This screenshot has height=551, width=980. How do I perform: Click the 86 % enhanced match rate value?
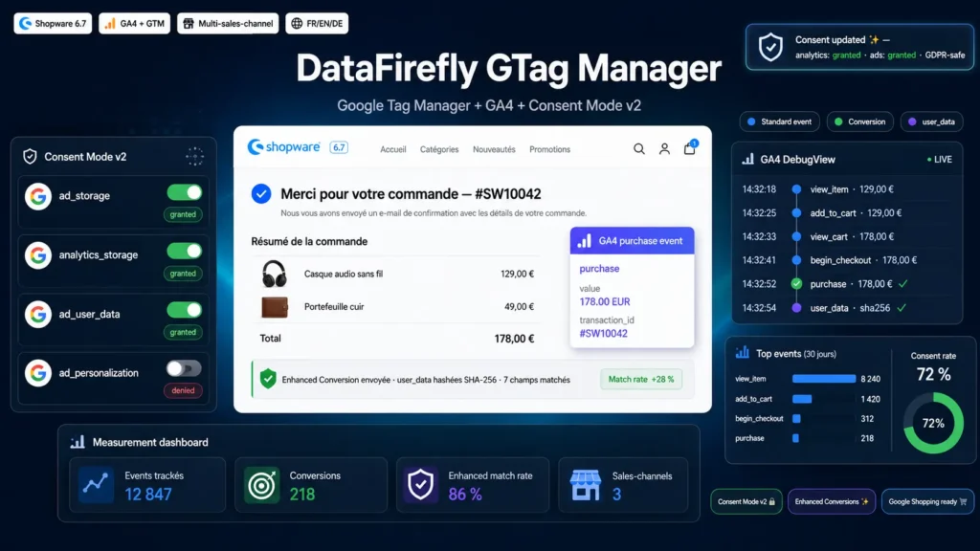pos(465,495)
